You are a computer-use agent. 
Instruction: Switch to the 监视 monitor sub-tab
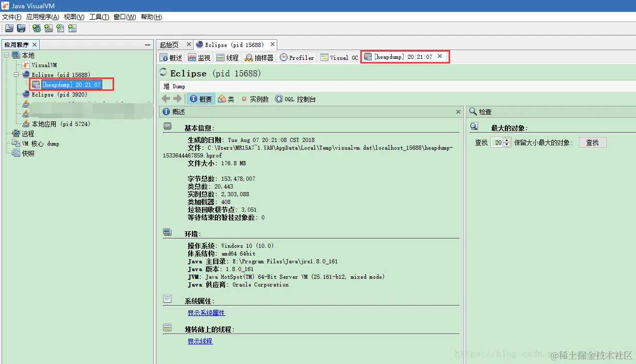click(199, 58)
